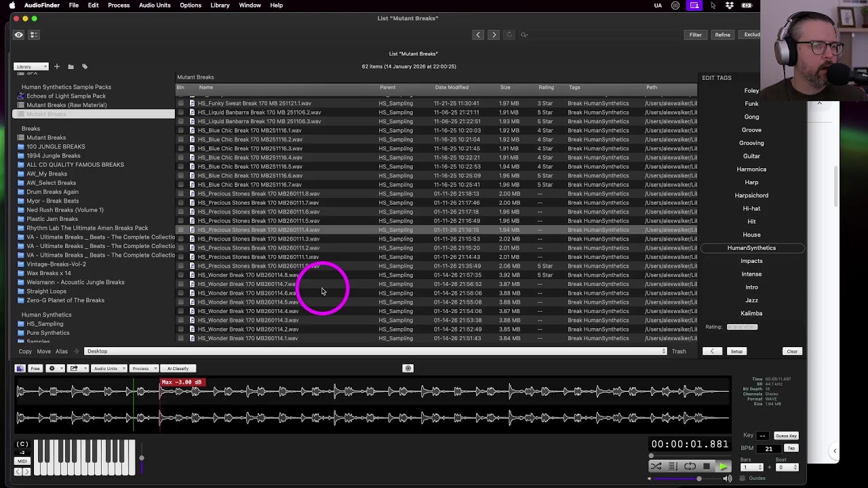Open the File menu
This screenshot has width=868, height=488.
73,5
